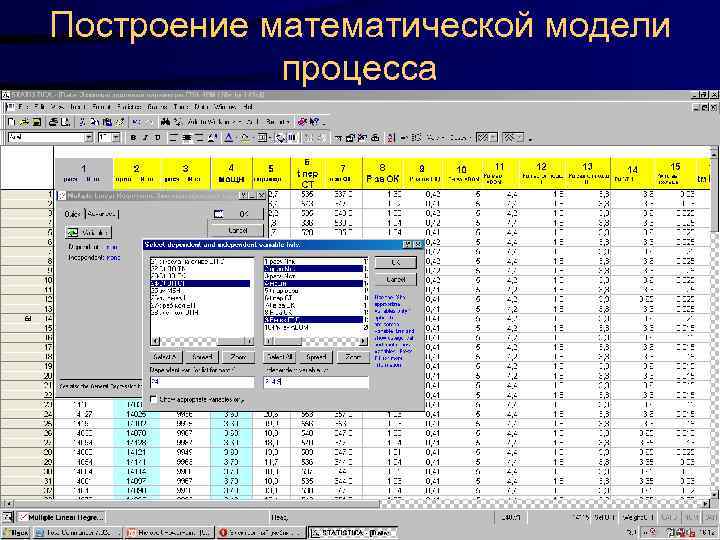720x540 pixels.
Task: Click the context Help pointer icon
Action: pyautogui.click(x=314, y=122)
